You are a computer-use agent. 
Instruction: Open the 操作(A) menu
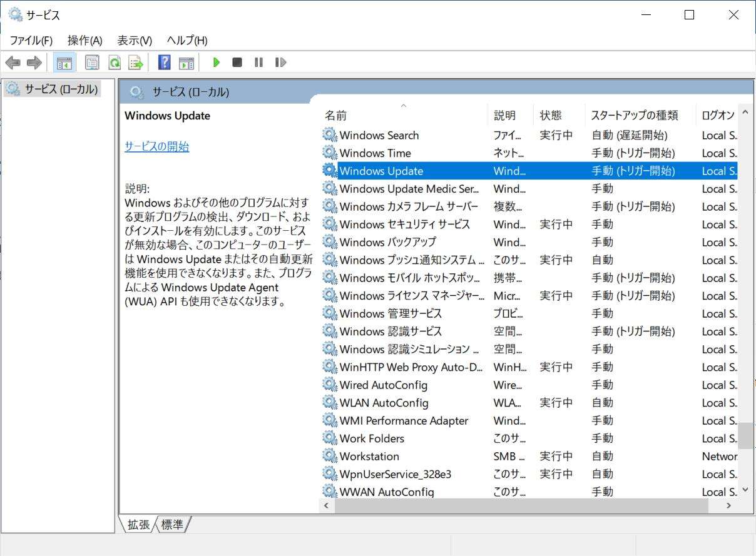pos(85,41)
